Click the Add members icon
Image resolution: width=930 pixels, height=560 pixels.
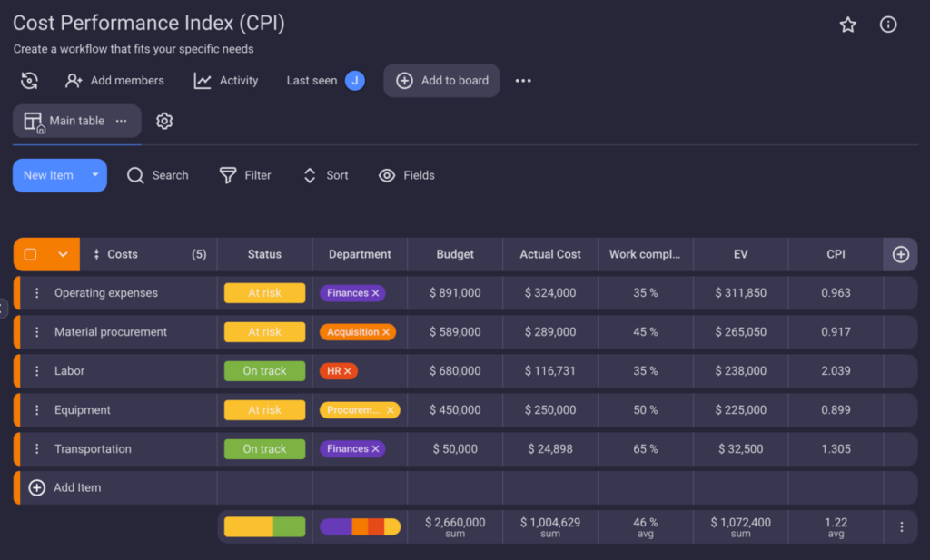73,80
